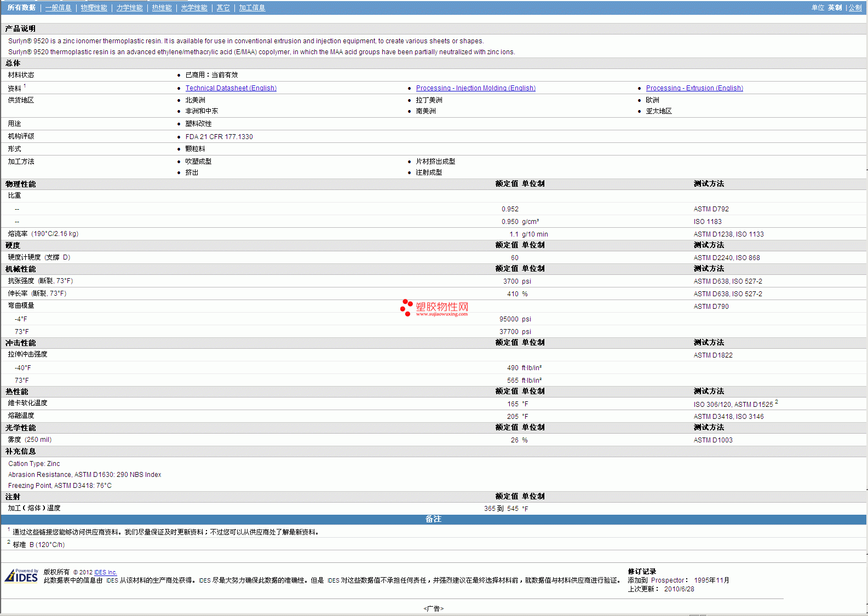This screenshot has height=616, width=868.
Task: Click the IDES Inc. copyright link
Action: click(x=105, y=572)
